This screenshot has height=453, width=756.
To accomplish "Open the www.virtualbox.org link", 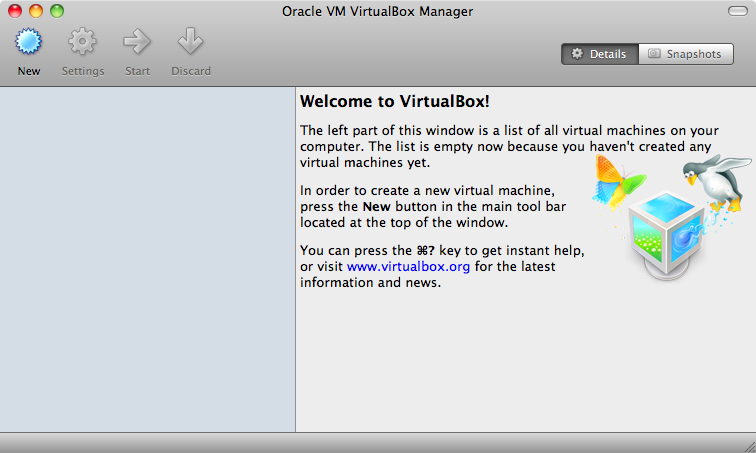I will tap(409, 267).
